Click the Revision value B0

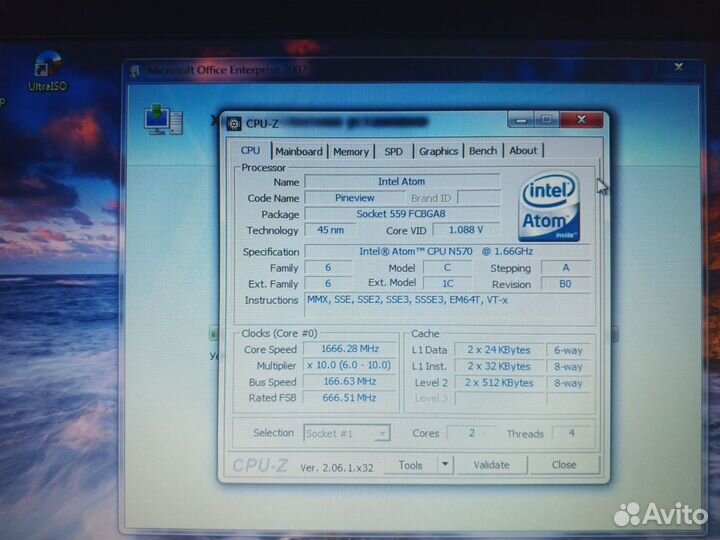[566, 284]
